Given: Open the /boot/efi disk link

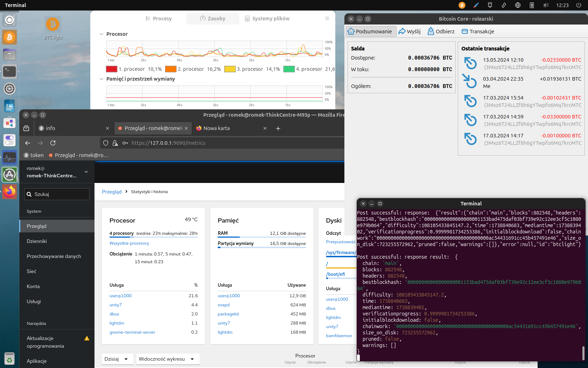Looking at the screenshot, I should pyautogui.click(x=335, y=274).
